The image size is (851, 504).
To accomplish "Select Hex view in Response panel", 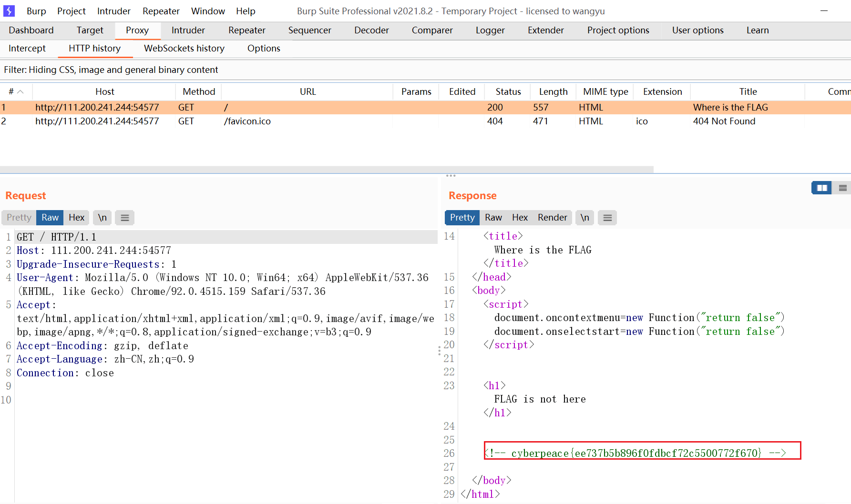I will (520, 218).
